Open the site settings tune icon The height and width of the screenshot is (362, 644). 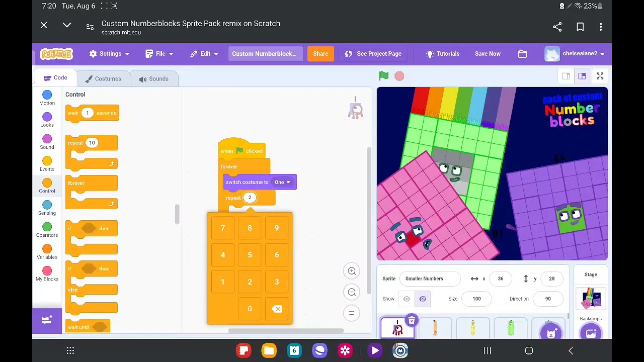(x=90, y=27)
